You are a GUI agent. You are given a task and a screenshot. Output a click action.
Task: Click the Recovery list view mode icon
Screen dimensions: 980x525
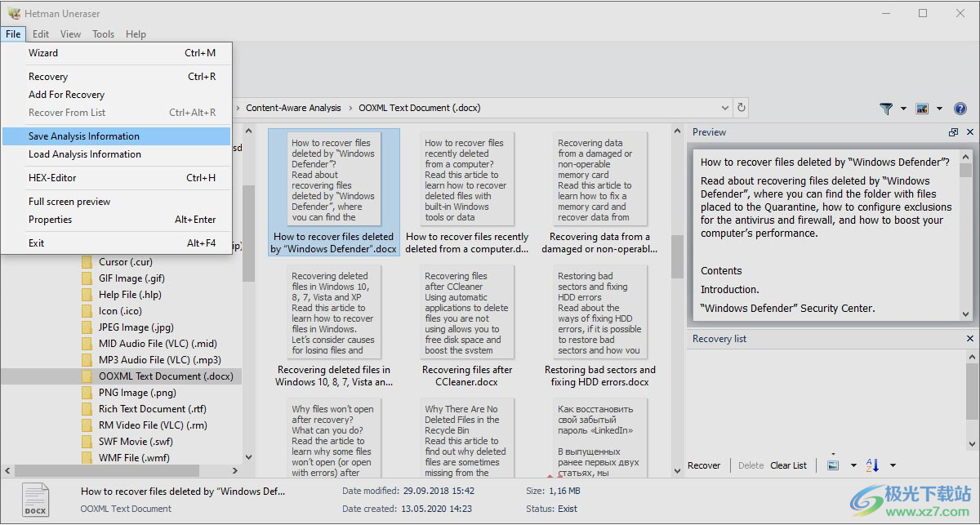coord(833,465)
